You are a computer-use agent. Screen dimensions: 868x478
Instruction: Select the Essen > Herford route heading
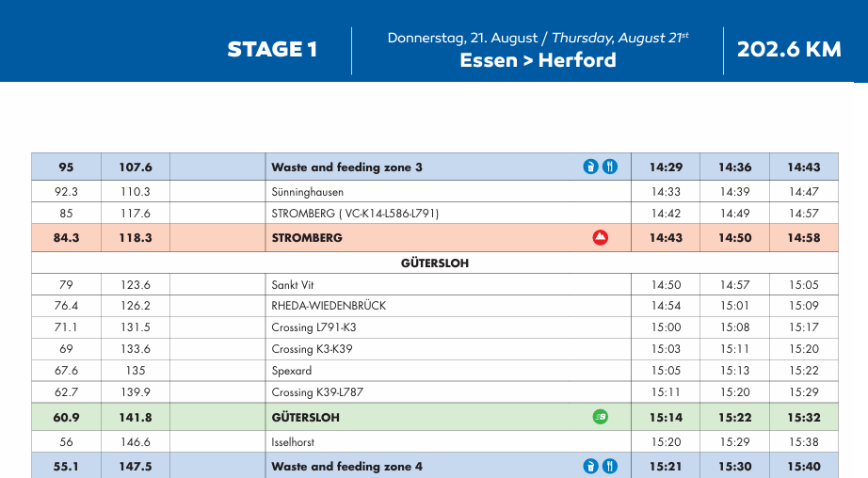(x=538, y=60)
